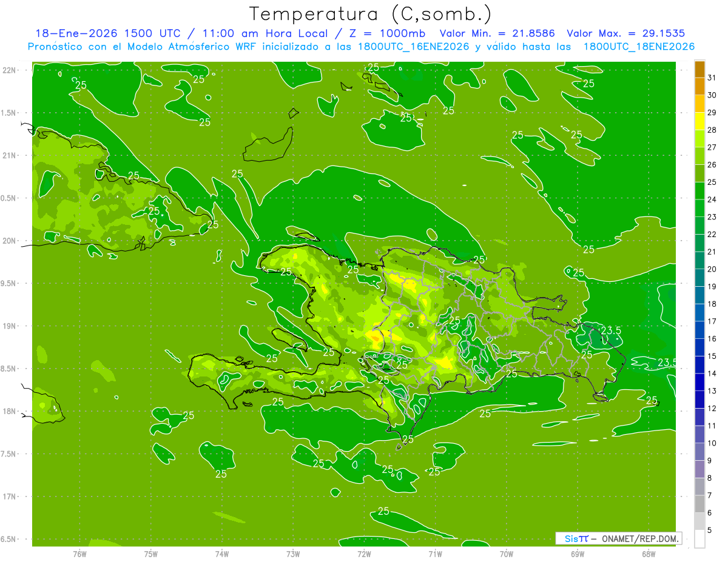
Task: Click the light gray swatch between 5 and 6
Action: click(x=699, y=521)
